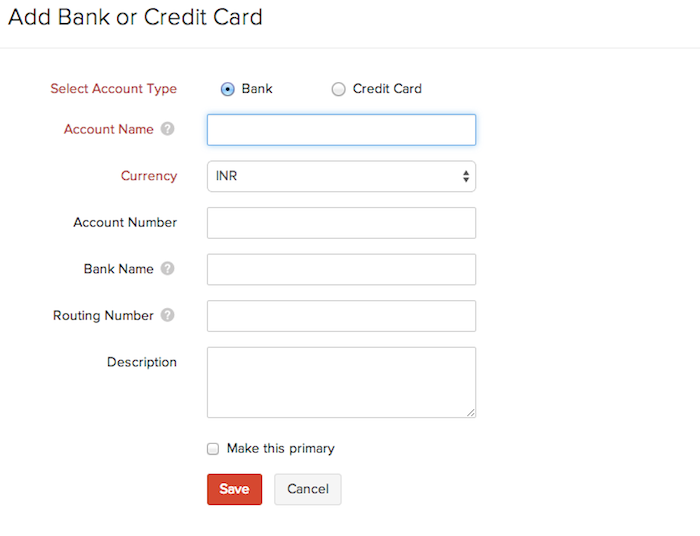Image resolution: width=700 pixels, height=536 pixels.
Task: Click the help icon beside Bank Name
Action: 167,268
